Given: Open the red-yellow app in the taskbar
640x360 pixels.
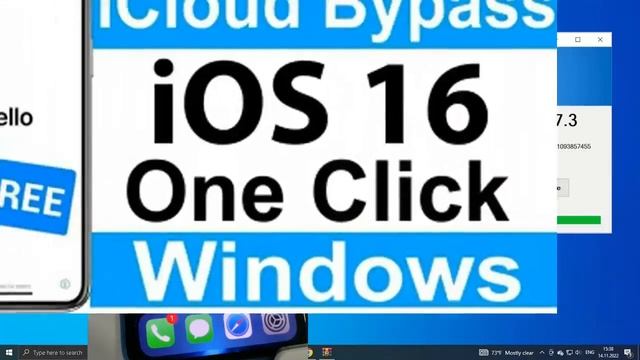Looking at the screenshot, I should pyautogui.click(x=327, y=352).
